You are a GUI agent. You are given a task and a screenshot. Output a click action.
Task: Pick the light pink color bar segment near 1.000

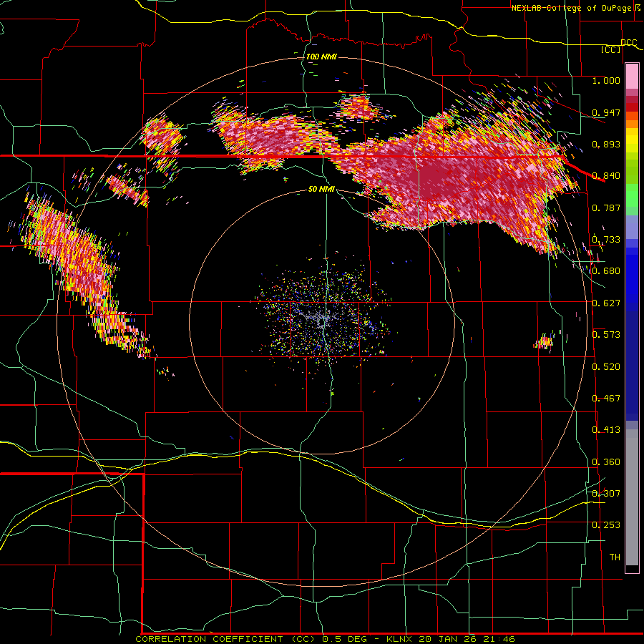632,76
